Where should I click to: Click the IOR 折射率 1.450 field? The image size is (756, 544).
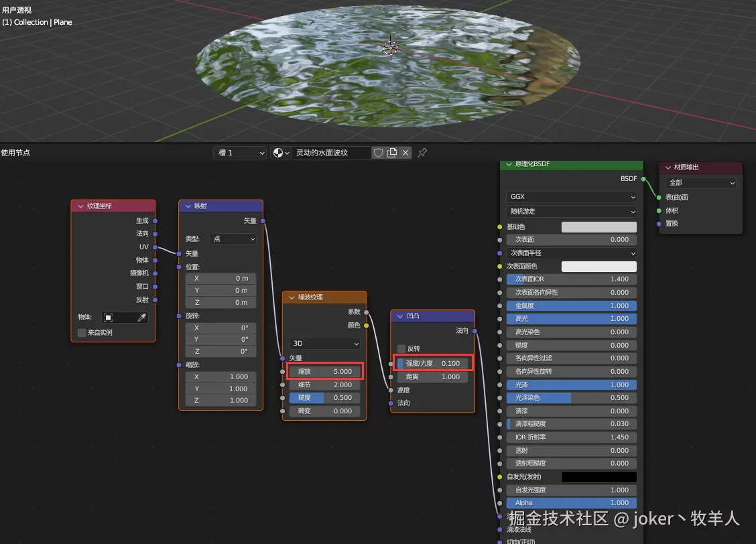coord(571,437)
